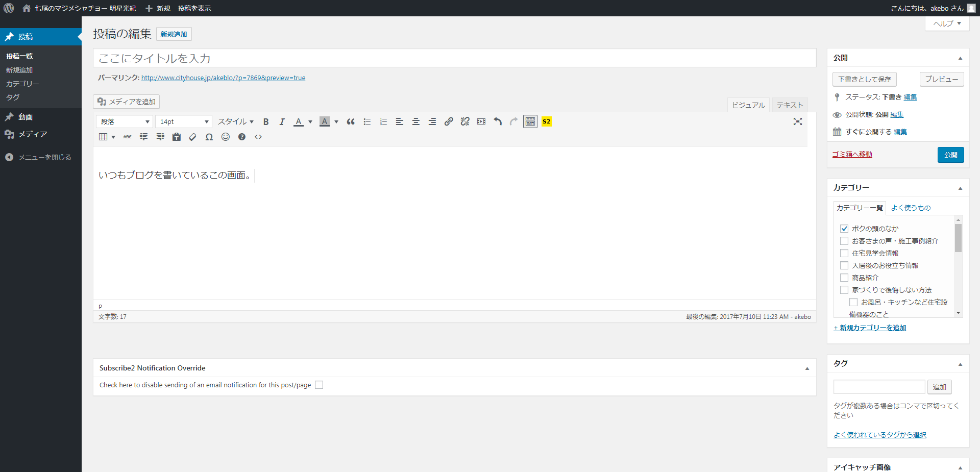Viewport: 980px width, 472px height.
Task: Open the emoticons picker
Action: [226, 137]
